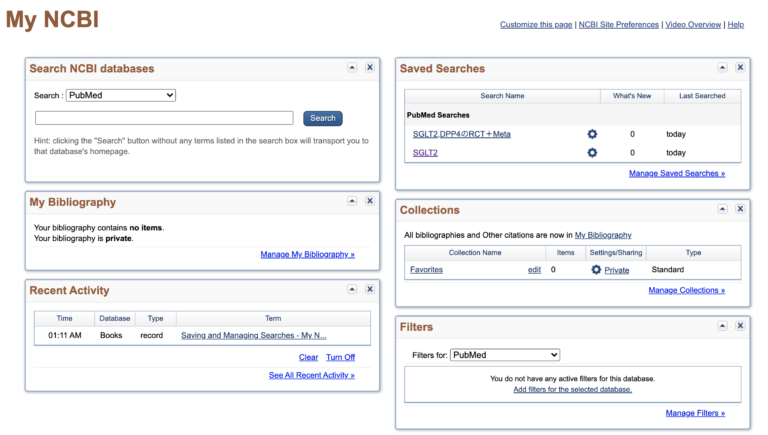The height and width of the screenshot is (435, 768).
Task: Click the Search Name column header
Action: coord(502,96)
